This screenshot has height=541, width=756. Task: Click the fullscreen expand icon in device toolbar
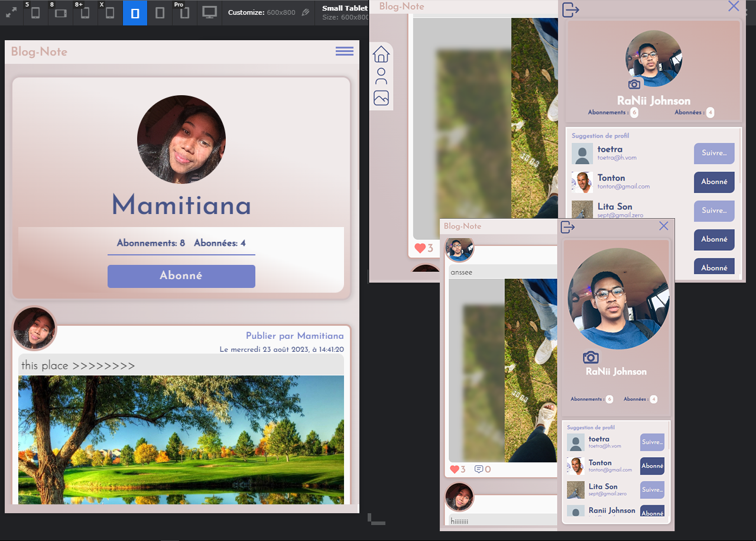coord(11,12)
